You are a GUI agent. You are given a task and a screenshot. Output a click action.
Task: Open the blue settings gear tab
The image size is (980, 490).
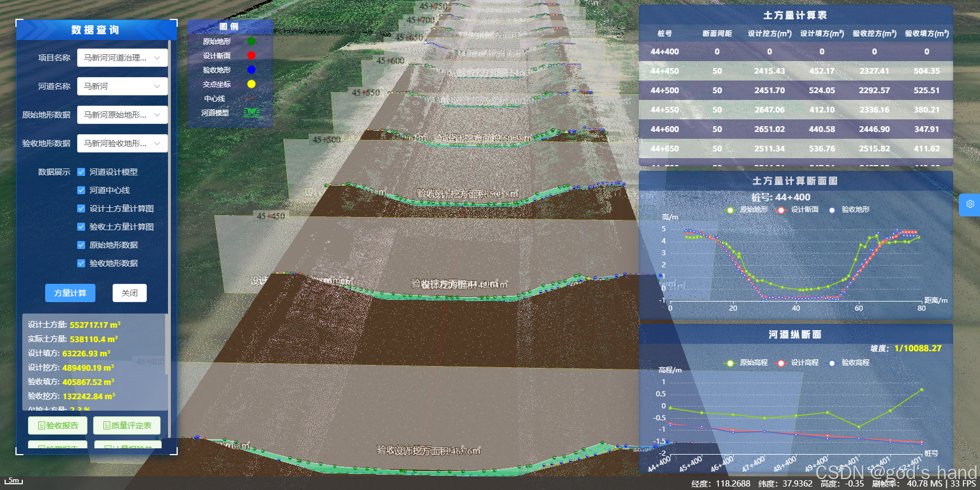[x=970, y=204]
